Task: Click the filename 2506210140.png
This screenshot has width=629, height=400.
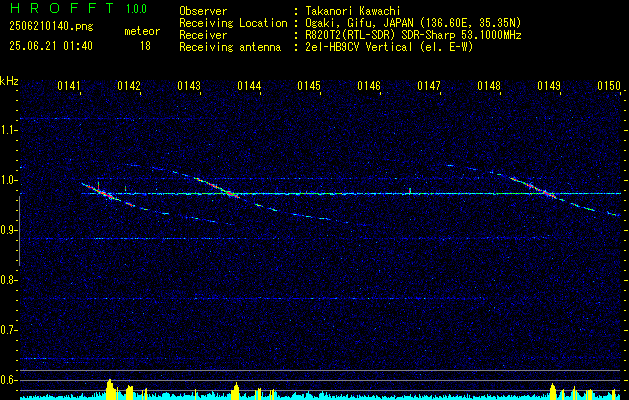Action: 51,27
